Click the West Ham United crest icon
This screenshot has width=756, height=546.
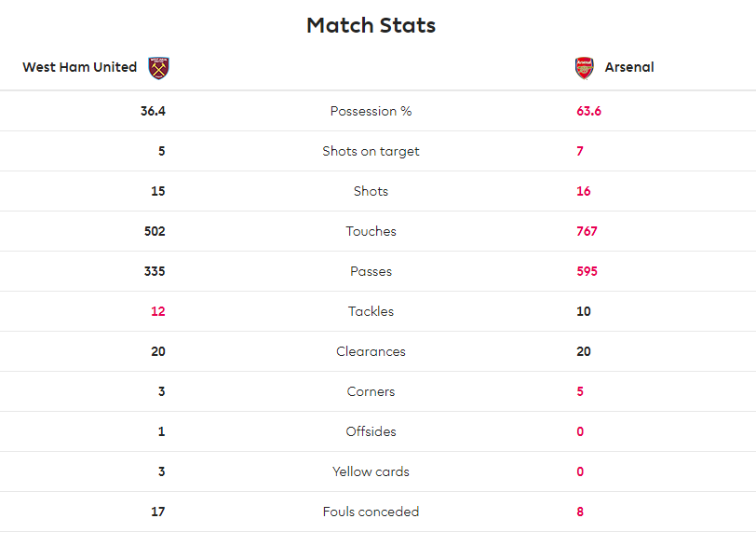[158, 67]
